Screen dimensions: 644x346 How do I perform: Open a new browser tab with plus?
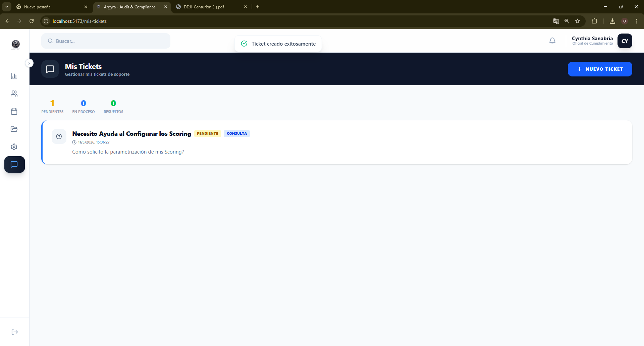click(258, 7)
